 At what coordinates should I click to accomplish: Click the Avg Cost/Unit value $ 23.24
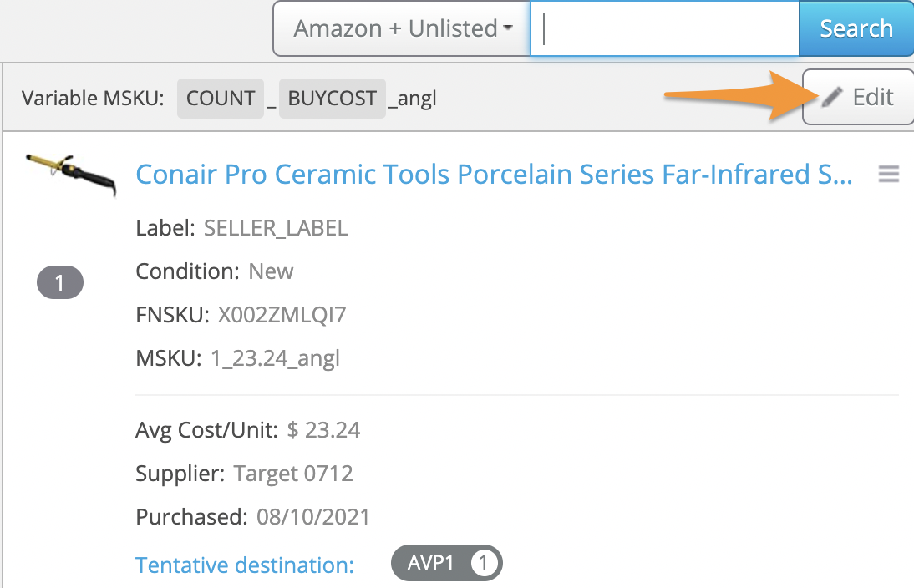[x=323, y=430]
